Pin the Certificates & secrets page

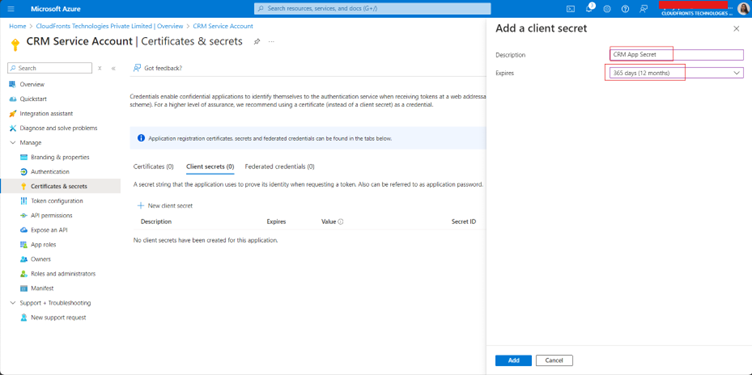(257, 42)
